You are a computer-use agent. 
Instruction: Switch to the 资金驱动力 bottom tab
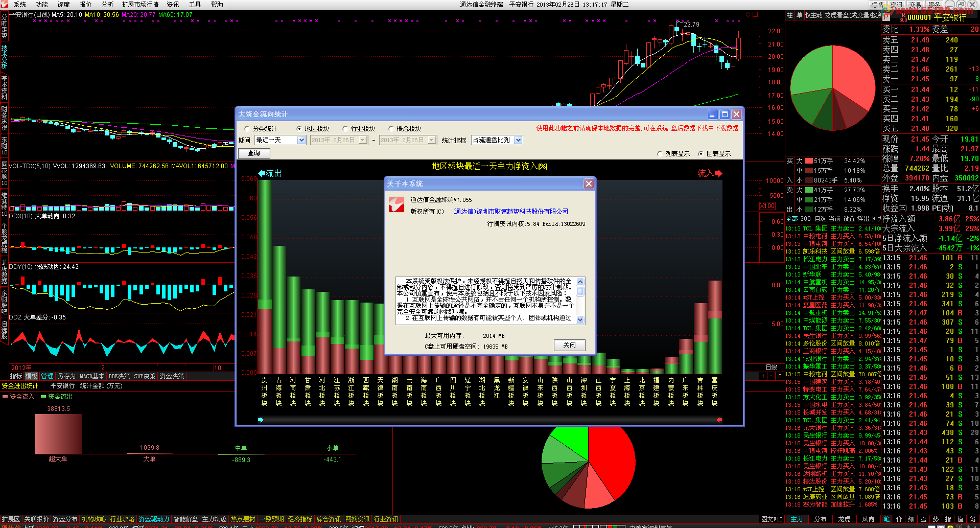(x=154, y=519)
